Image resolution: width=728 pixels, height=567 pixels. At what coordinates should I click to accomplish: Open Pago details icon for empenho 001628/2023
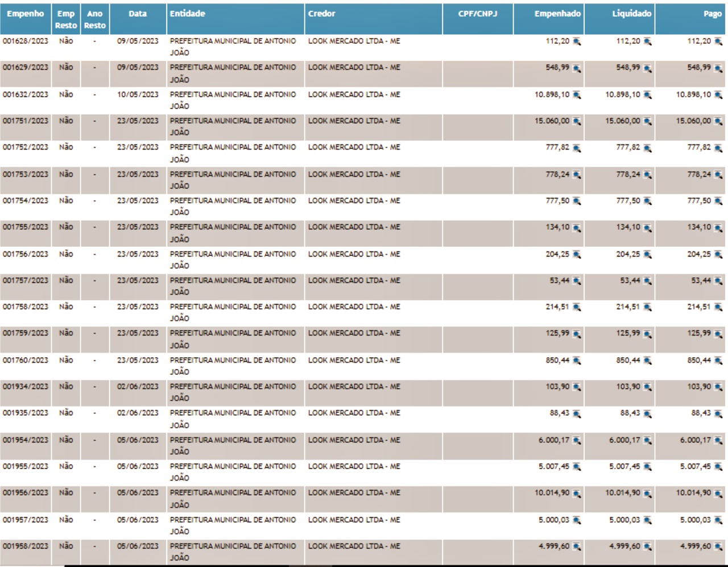click(718, 42)
